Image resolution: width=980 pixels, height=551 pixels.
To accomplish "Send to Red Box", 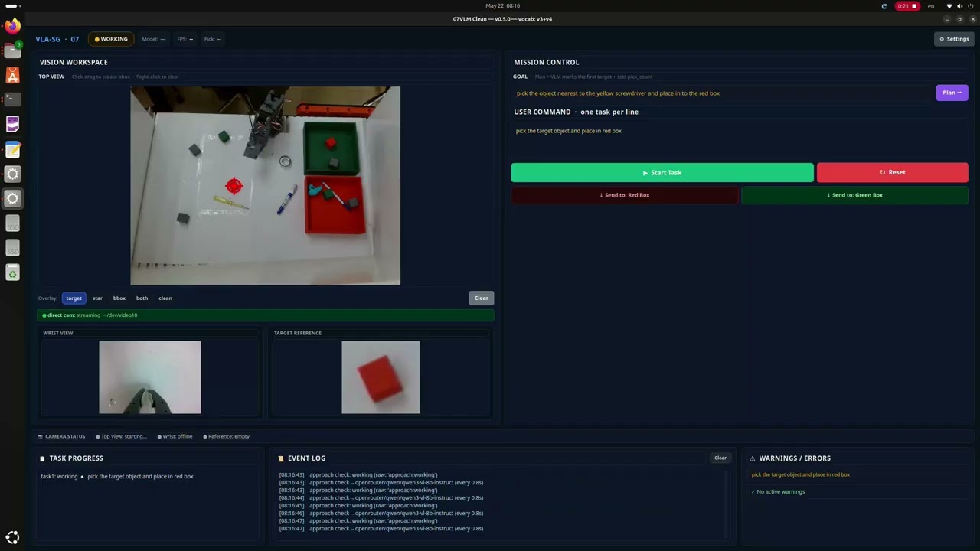I will tap(625, 195).
